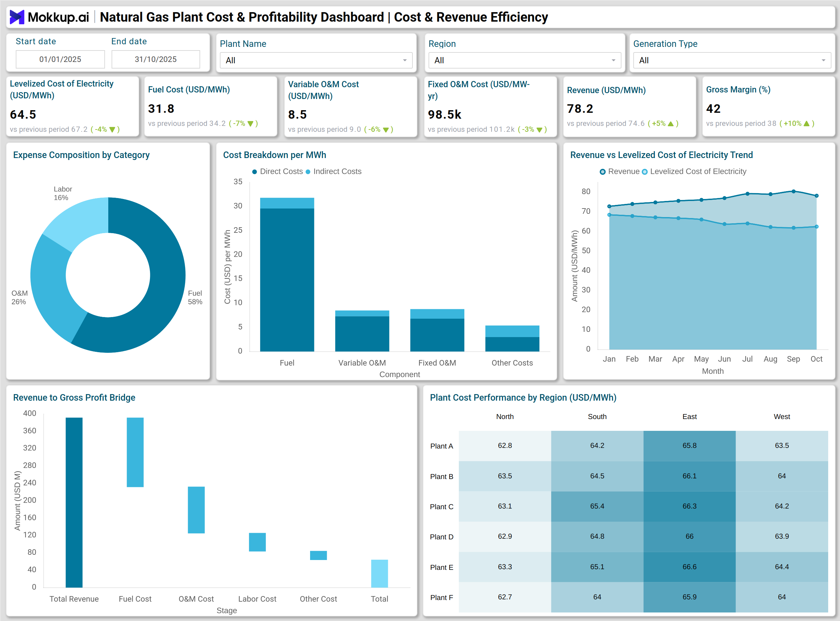The width and height of the screenshot is (840, 621).
Task: Click the Fuel Cost waterfall bar
Action: 135,452
